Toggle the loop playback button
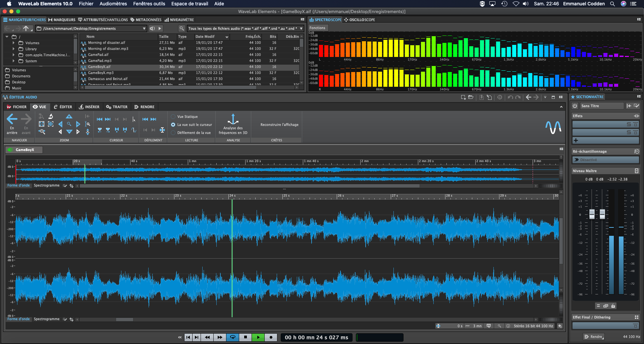Viewport: 644px width, 344px height. (x=232, y=337)
